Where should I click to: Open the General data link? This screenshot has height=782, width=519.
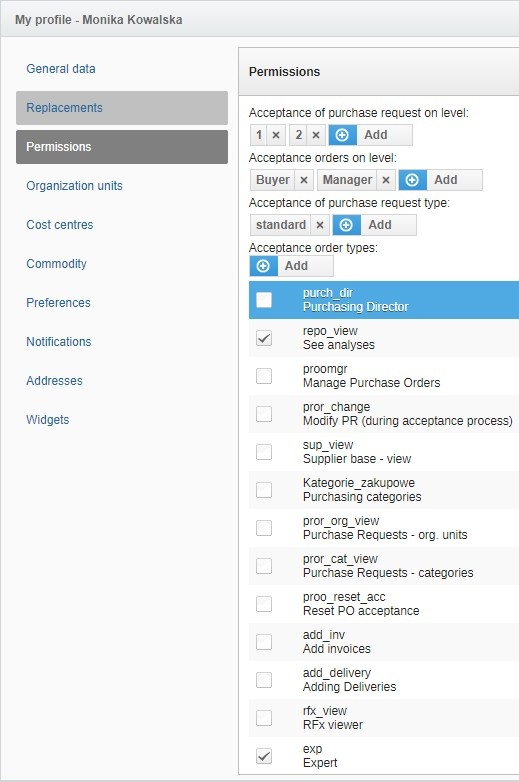click(61, 69)
